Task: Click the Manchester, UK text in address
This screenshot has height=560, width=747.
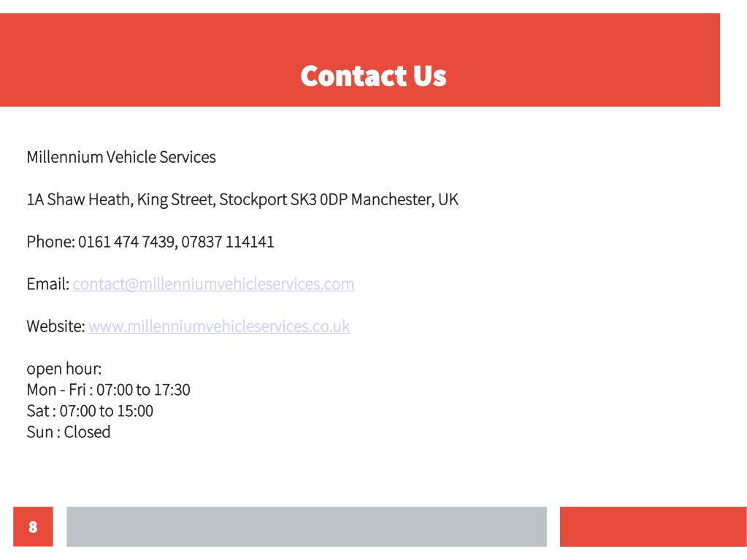Action: tap(405, 199)
